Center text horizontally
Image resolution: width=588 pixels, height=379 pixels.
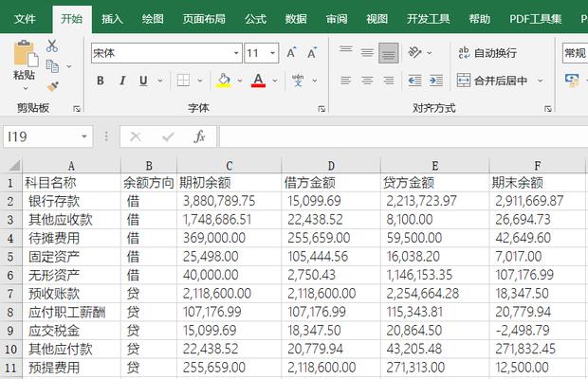coord(367,81)
